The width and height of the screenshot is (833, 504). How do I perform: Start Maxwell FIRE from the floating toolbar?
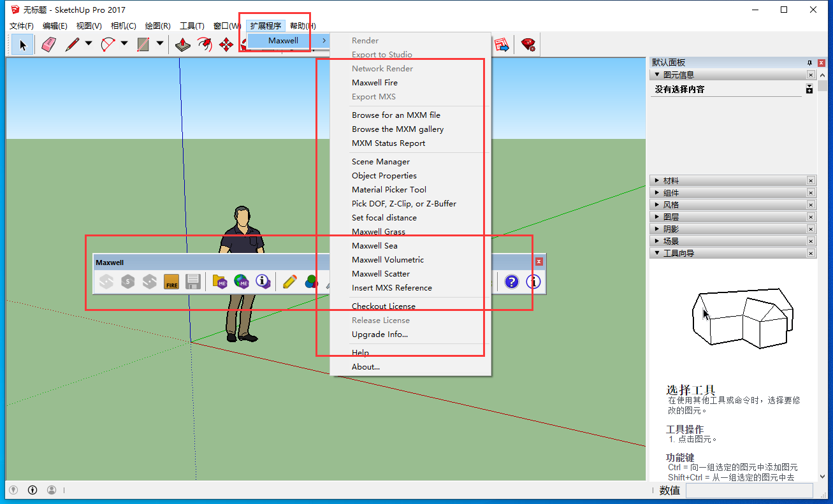[x=171, y=281]
